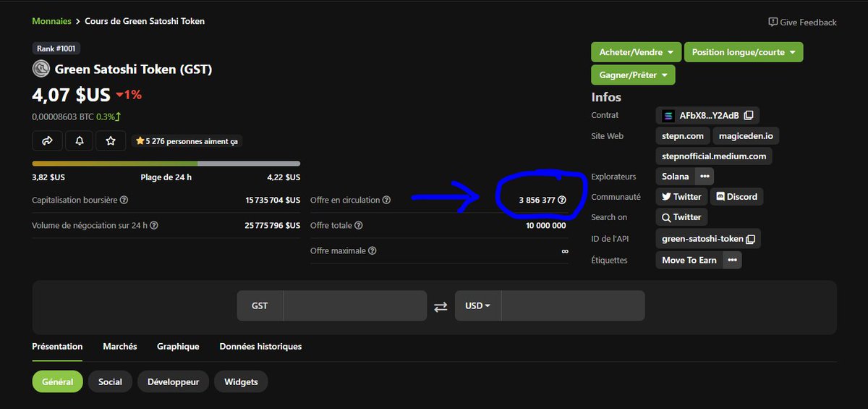Click the USD amount input field
The width and height of the screenshot is (868, 409).
point(573,306)
